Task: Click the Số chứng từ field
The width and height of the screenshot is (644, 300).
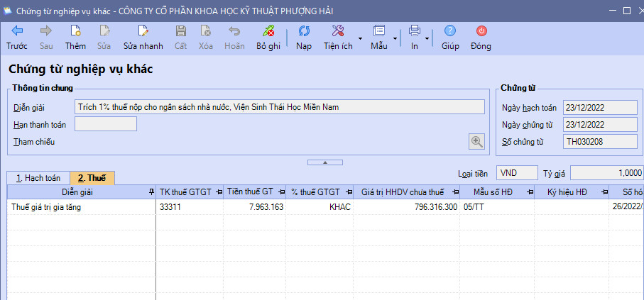Action: point(600,142)
